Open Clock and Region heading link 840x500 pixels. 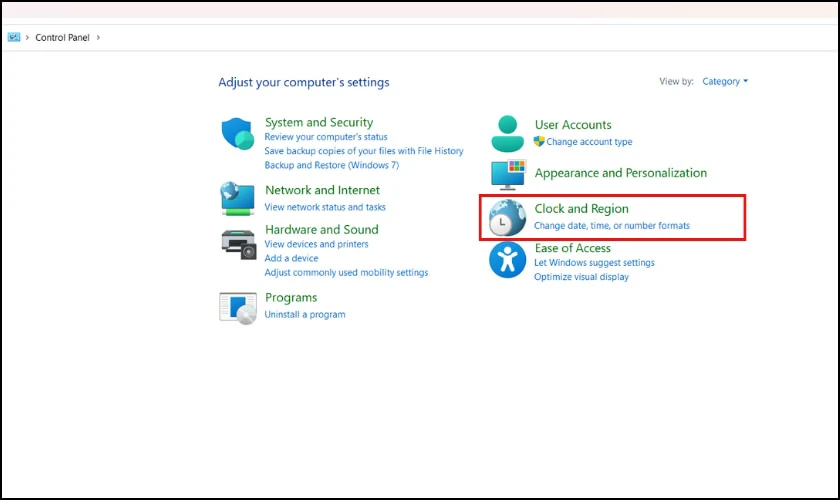[x=581, y=208]
